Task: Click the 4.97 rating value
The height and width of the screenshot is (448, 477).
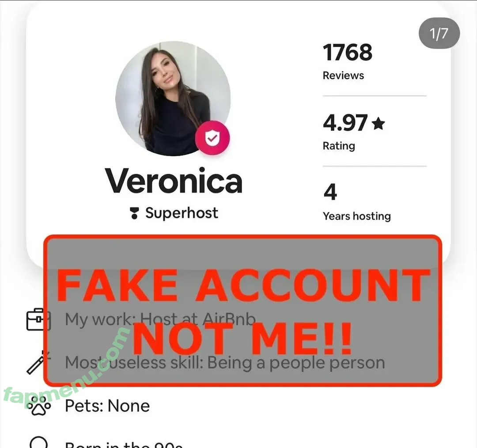Action: coord(345,123)
